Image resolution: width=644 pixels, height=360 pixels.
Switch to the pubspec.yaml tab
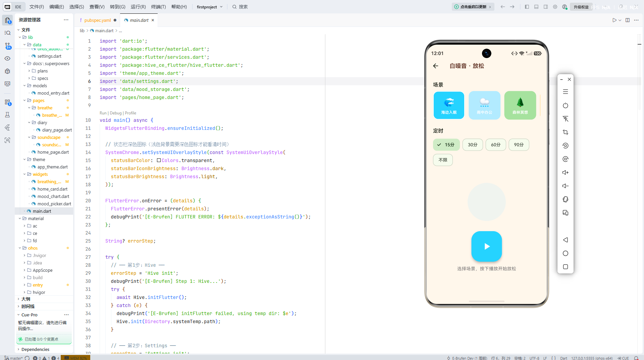click(98, 20)
